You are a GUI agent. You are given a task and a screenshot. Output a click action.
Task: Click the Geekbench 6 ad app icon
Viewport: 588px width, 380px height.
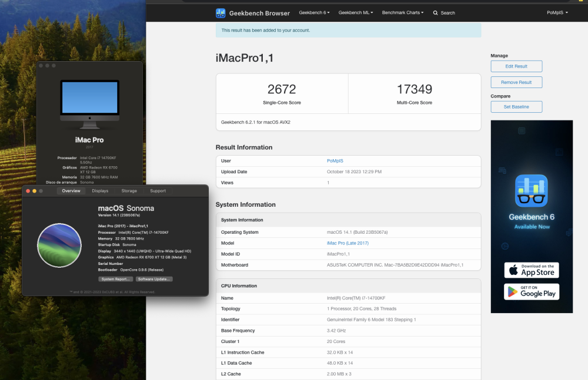click(x=532, y=191)
